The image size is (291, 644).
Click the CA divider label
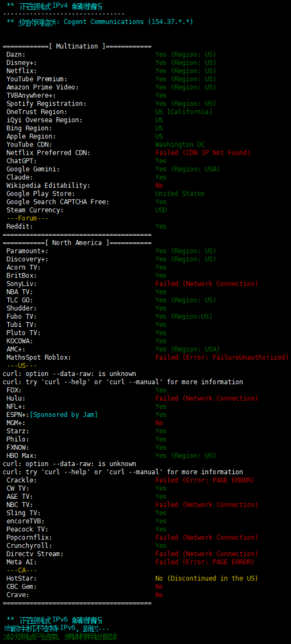pos(22,570)
